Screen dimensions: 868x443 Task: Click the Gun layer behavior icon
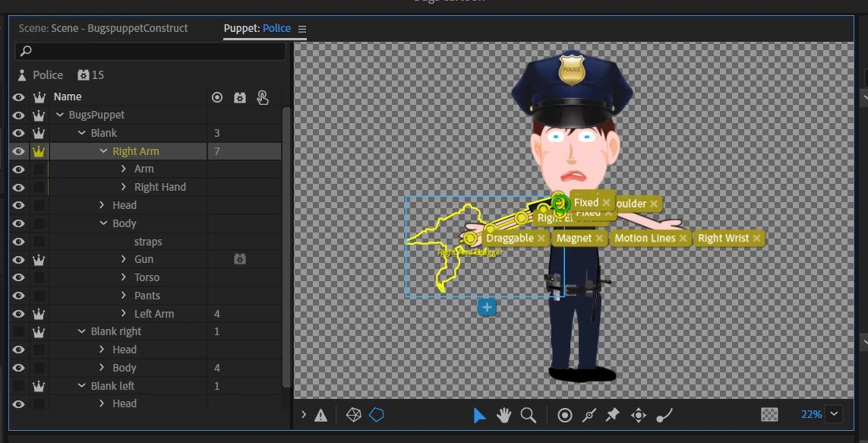[x=239, y=259]
